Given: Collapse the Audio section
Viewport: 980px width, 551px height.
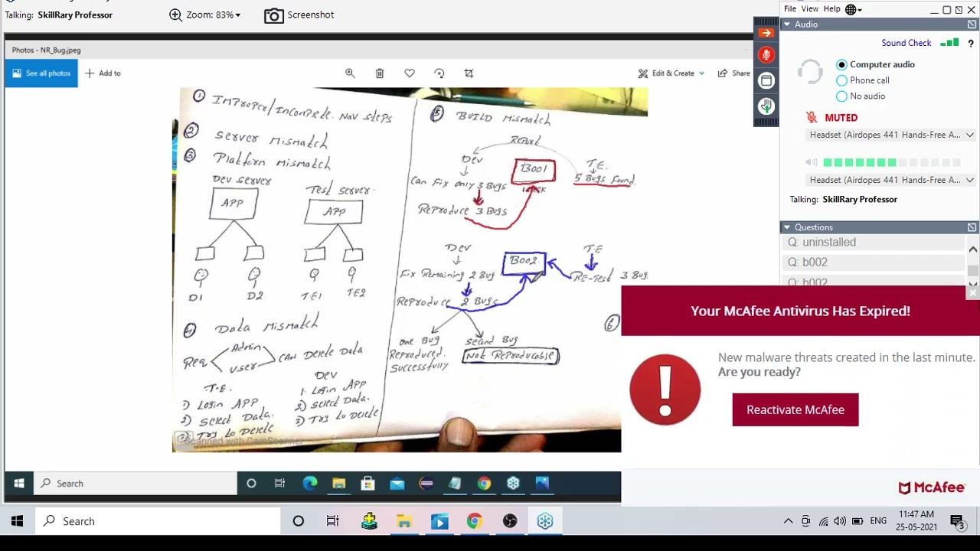Looking at the screenshot, I should pyautogui.click(x=786, y=24).
